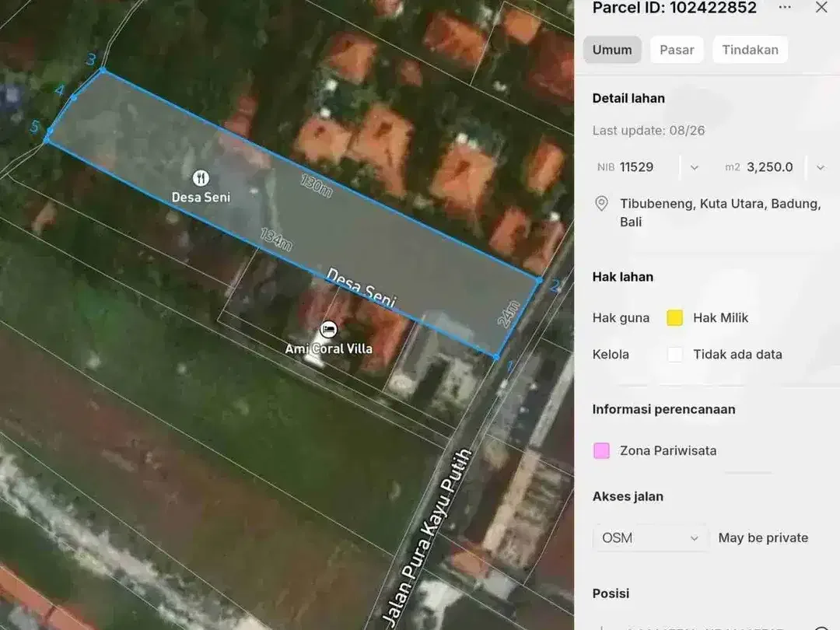The image size is (840, 630).
Task: Click the May be private text
Action: click(763, 538)
